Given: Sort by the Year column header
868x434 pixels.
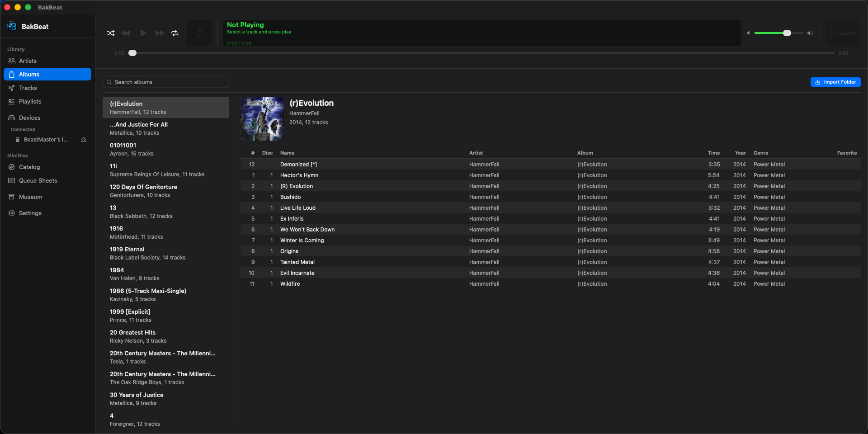Looking at the screenshot, I should click(741, 153).
